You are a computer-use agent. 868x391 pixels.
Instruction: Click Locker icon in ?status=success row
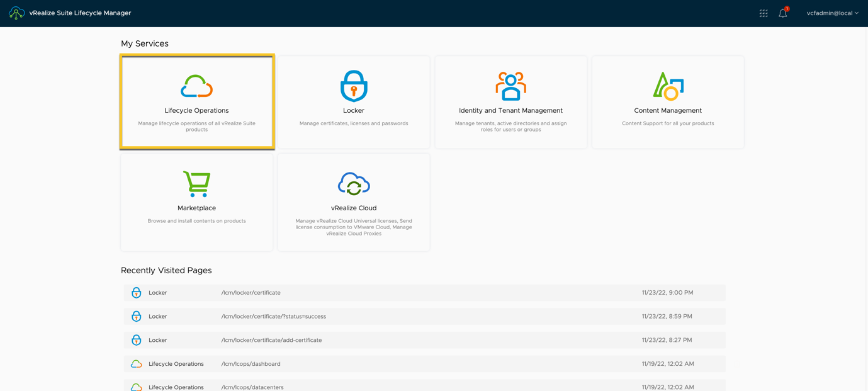pos(136,317)
